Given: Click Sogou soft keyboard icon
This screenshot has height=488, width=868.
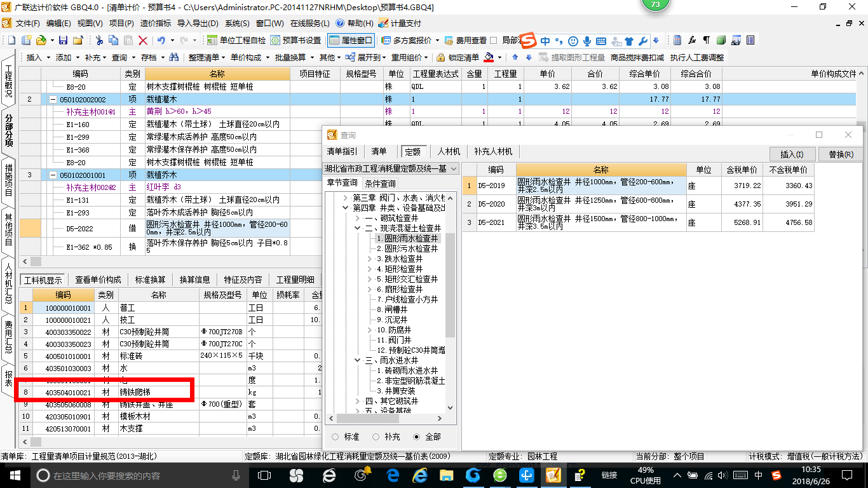Looking at the screenshot, I should (601, 41).
